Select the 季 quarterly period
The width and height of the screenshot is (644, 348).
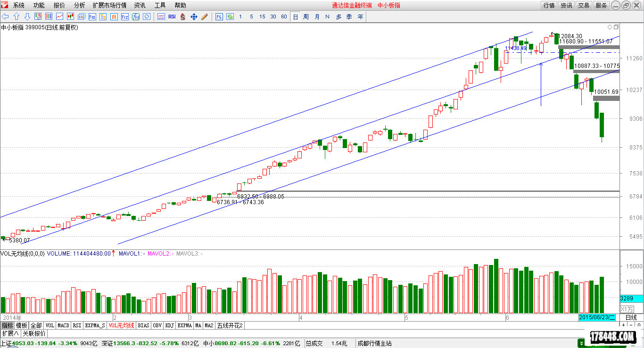tap(349, 17)
